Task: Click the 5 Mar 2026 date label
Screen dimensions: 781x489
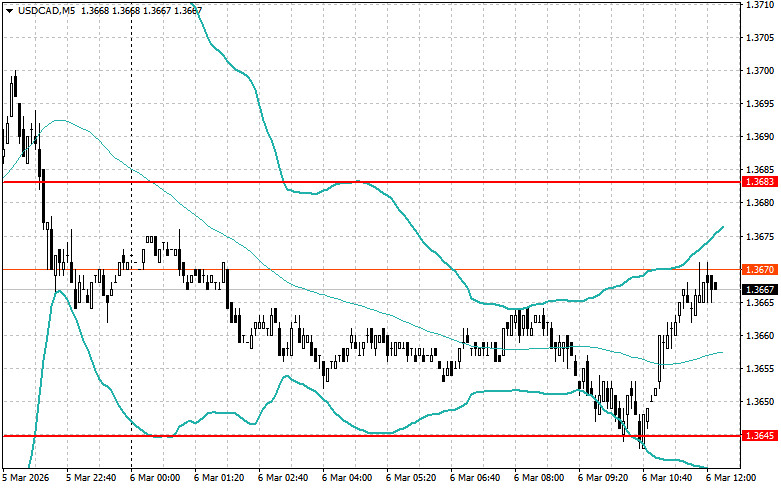Action: pos(26,478)
